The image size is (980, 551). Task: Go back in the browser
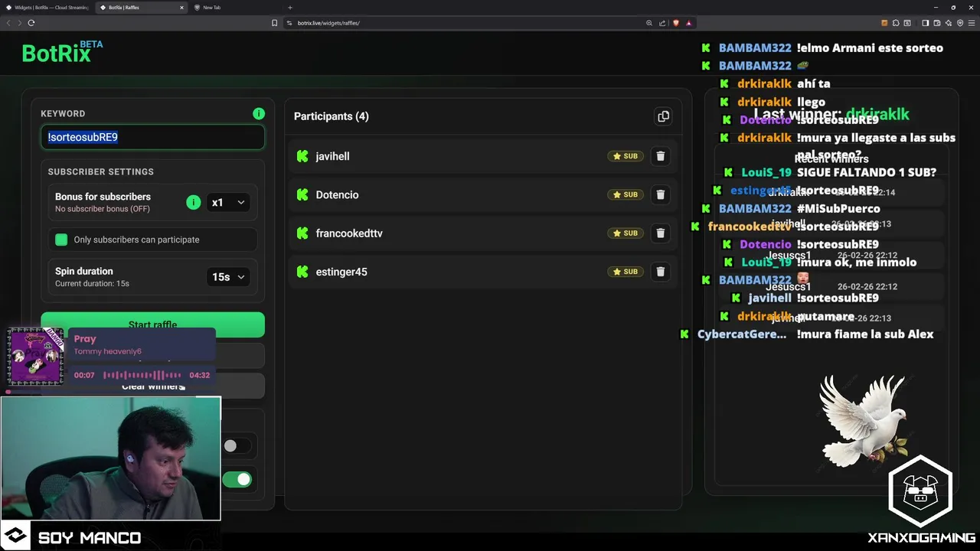(x=9, y=23)
